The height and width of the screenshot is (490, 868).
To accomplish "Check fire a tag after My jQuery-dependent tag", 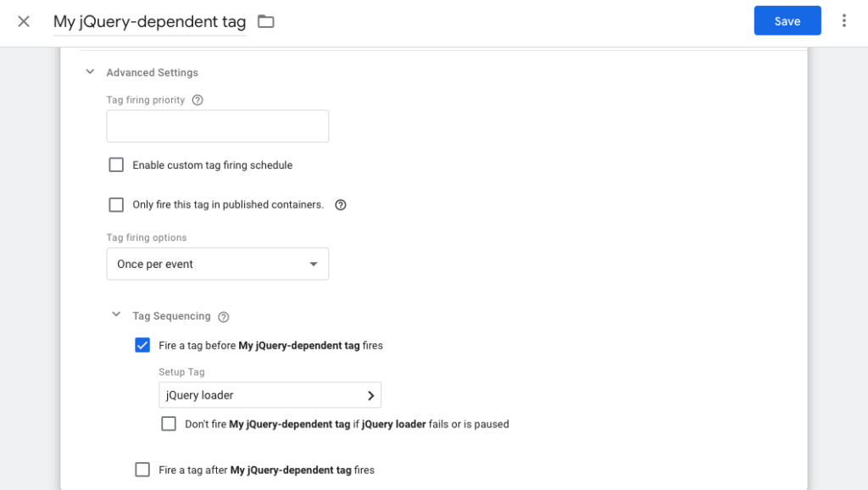I will pyautogui.click(x=142, y=469).
